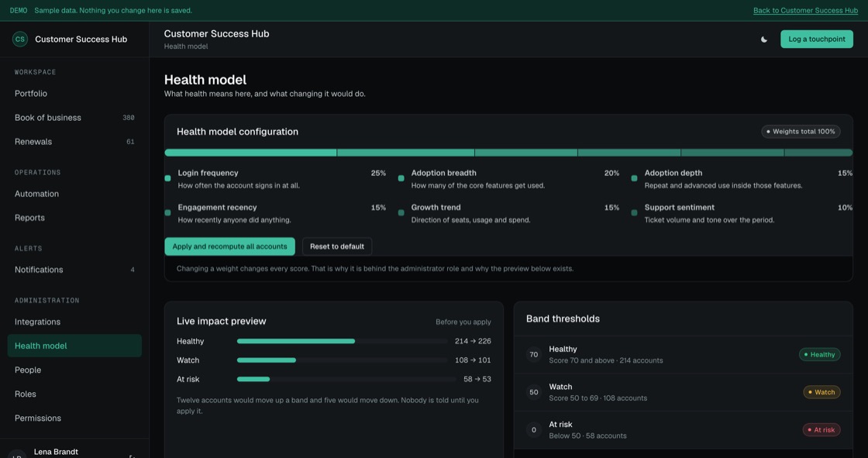
Task: Click Health model breadcrumb under header
Action: point(186,46)
